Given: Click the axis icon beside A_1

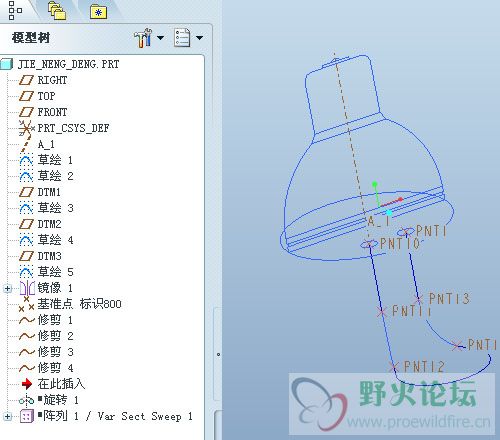Looking at the screenshot, I should tap(25, 145).
